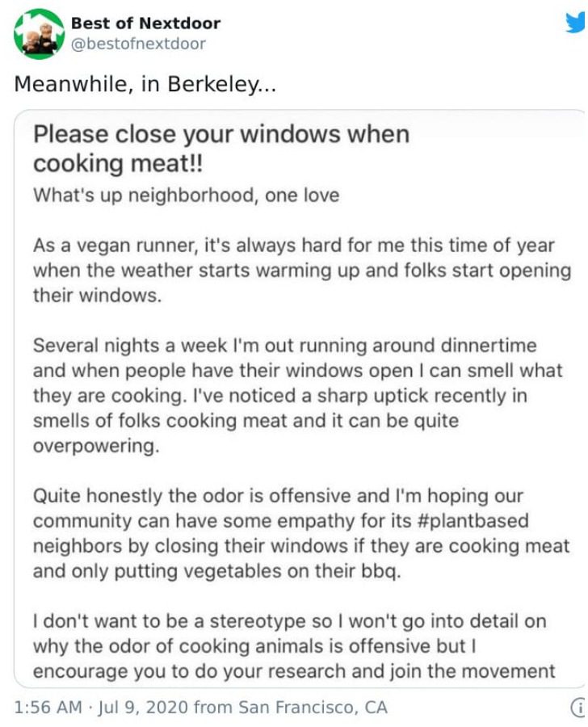Image resolution: width=588 pixels, height=727 pixels.
Task: Click the "I don't want to be a stereotype" paragraph
Action: [x=294, y=646]
